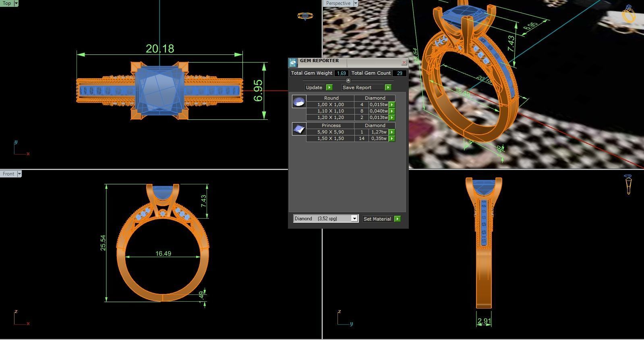Click the 1,27tw weight cell
The width and height of the screenshot is (644, 340).
(379, 132)
